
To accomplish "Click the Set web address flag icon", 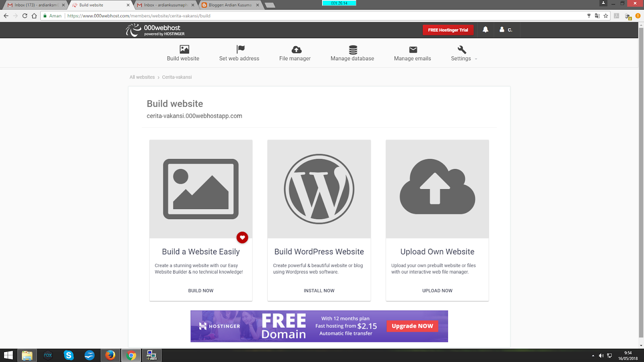I will [x=240, y=49].
